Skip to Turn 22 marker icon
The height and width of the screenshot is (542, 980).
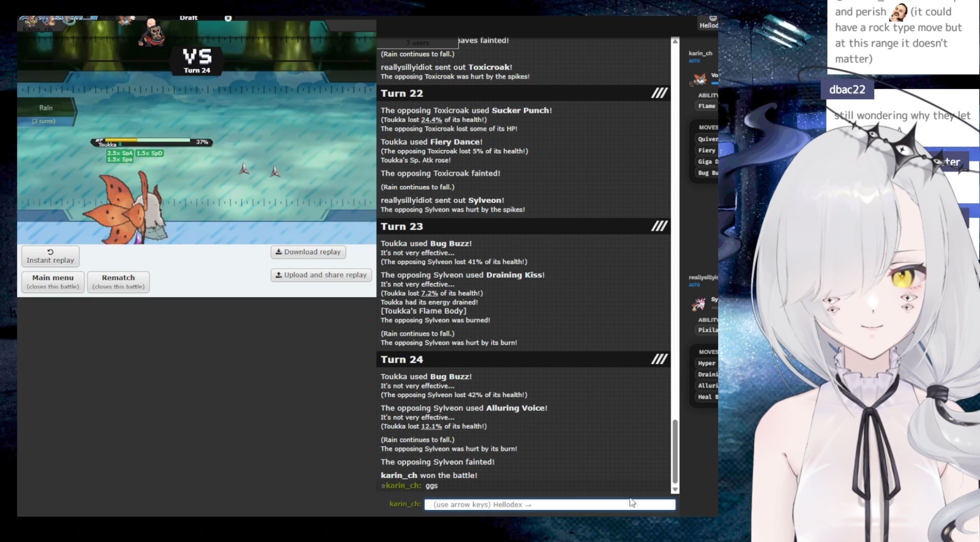659,93
